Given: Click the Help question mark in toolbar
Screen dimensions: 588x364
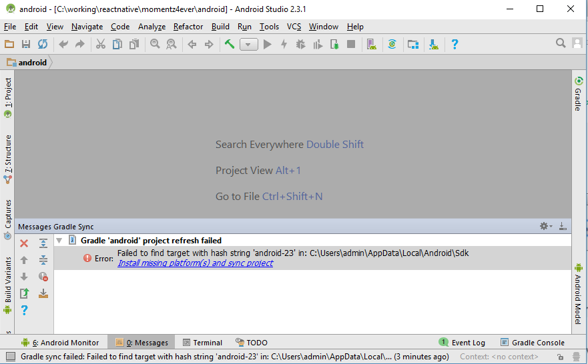Looking at the screenshot, I should 455,44.
